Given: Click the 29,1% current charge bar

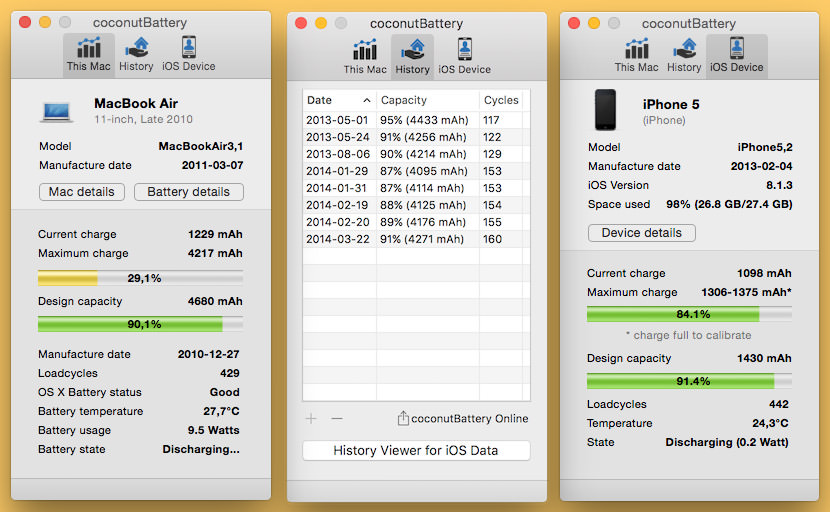Looking at the screenshot, I should 140,278.
